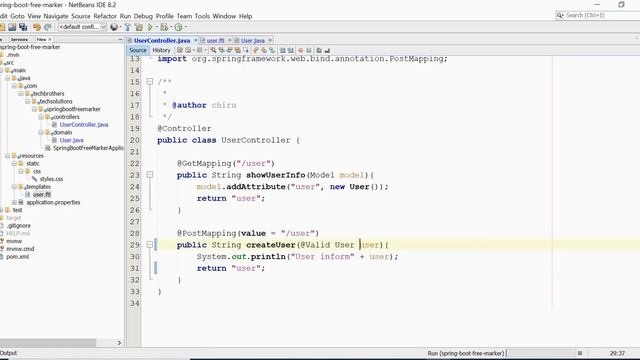The height and width of the screenshot is (360, 640).
Task: Switch to the user.ftl editor tab
Action: coord(215,40)
